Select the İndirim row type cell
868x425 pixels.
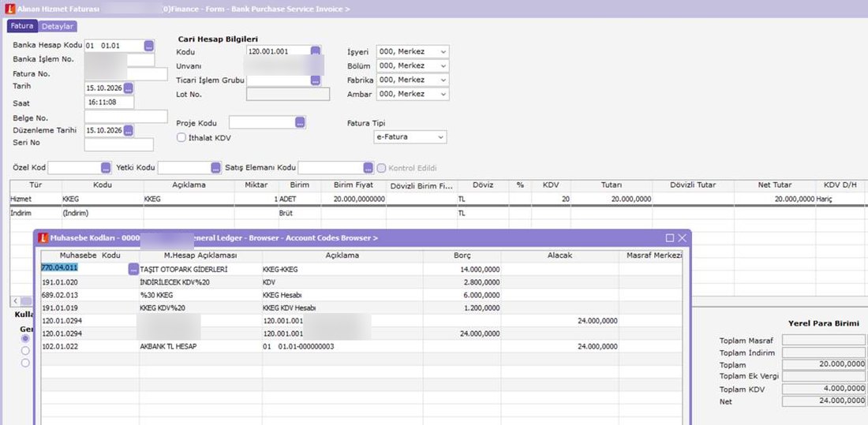coord(36,213)
